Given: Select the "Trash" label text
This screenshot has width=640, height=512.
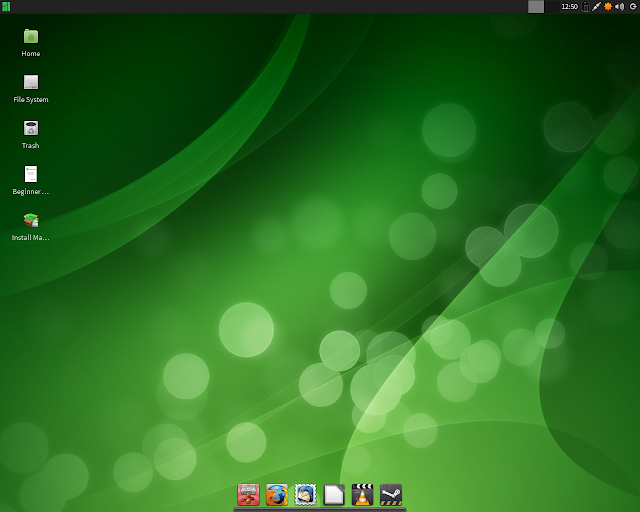Looking at the screenshot, I should coord(31,145).
